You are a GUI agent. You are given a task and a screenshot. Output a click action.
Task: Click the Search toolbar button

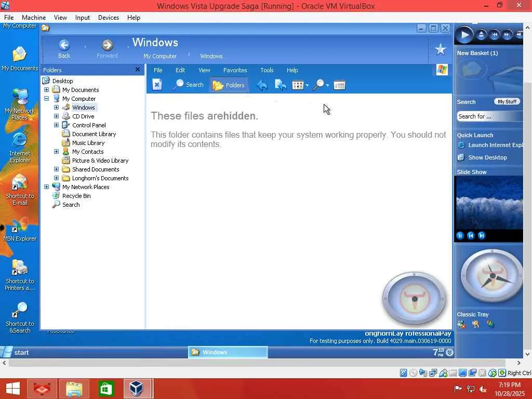(188, 85)
